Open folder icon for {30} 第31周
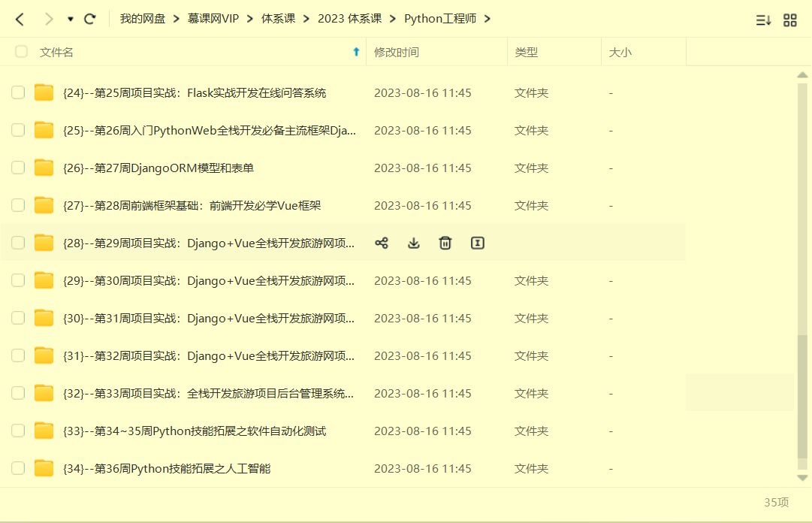The width and height of the screenshot is (812, 523). point(44,318)
